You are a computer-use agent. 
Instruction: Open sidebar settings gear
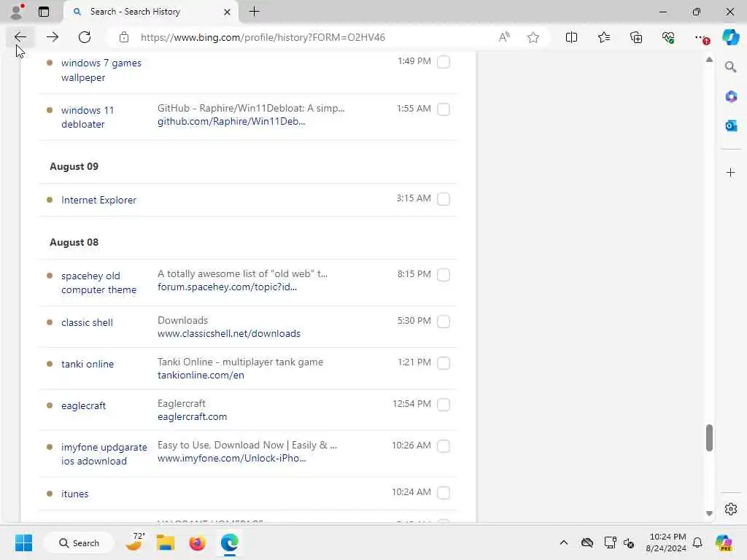coord(730,509)
